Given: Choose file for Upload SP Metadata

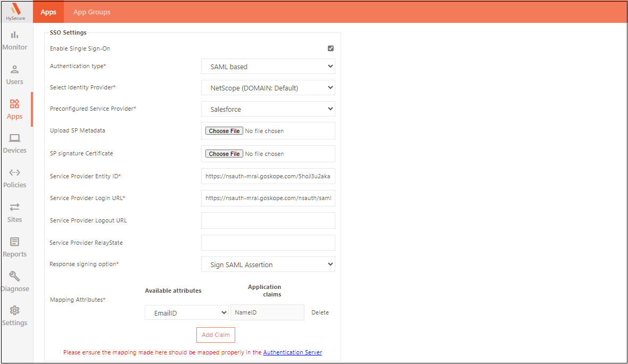Looking at the screenshot, I should (x=224, y=131).
